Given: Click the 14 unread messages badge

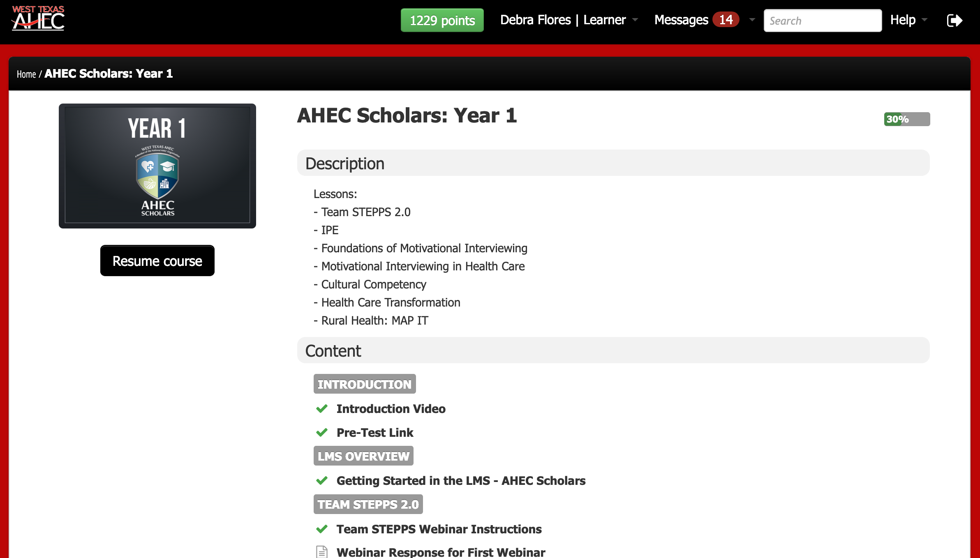Looking at the screenshot, I should coord(726,20).
